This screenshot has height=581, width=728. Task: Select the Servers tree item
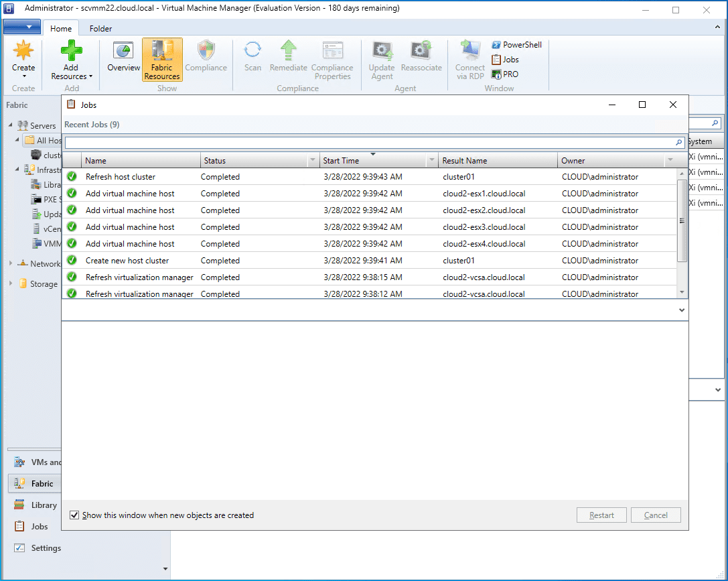click(x=37, y=125)
